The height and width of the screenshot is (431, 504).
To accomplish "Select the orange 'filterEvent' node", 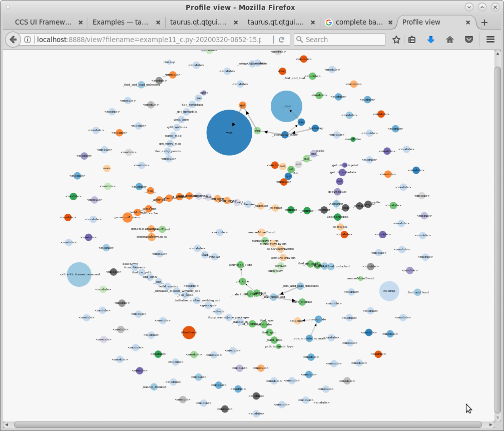I will click(189, 332).
